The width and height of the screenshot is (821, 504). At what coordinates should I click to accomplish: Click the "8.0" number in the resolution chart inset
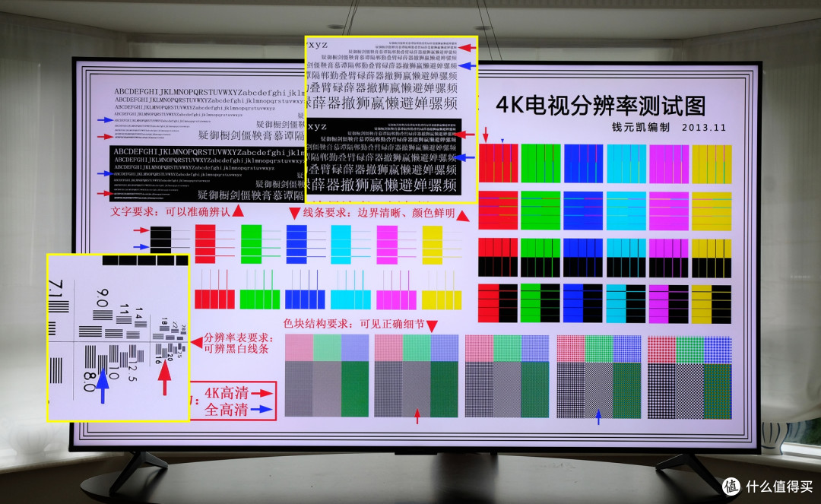point(89,382)
